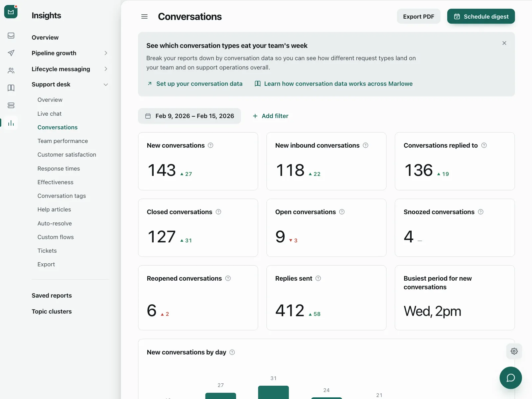Viewport: 532px width, 399px height.
Task: Toggle the hamburger sidebar menu
Action: [144, 16]
